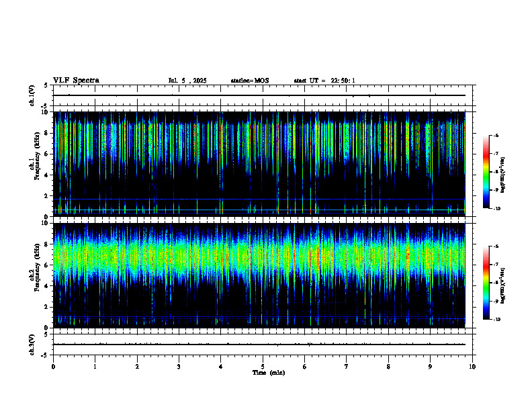This screenshot has height=411, width=532.
Task: Click the ch.1 spectrogram panel
Action: point(259,164)
